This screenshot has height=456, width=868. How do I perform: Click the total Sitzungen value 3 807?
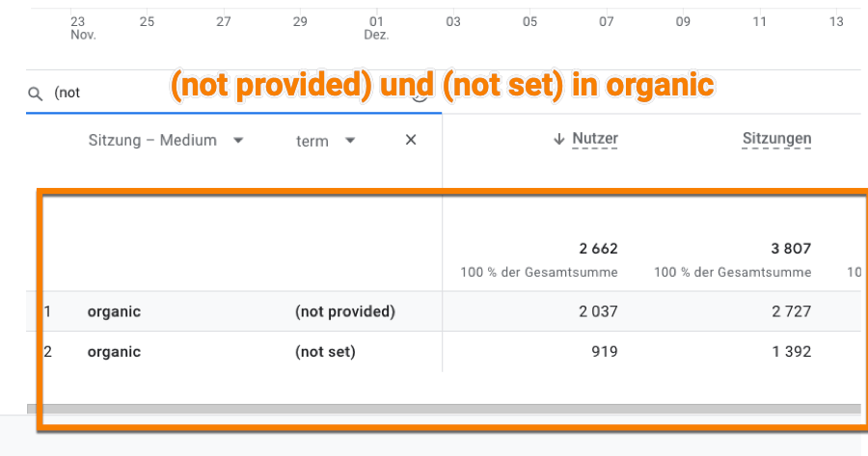[791, 249]
